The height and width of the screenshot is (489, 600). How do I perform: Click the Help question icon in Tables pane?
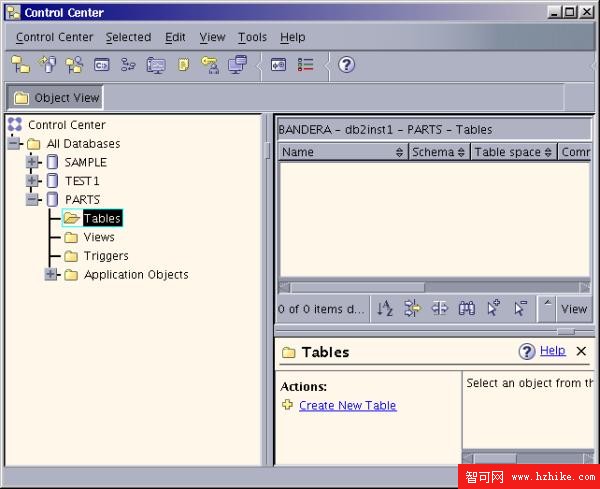pyautogui.click(x=527, y=351)
